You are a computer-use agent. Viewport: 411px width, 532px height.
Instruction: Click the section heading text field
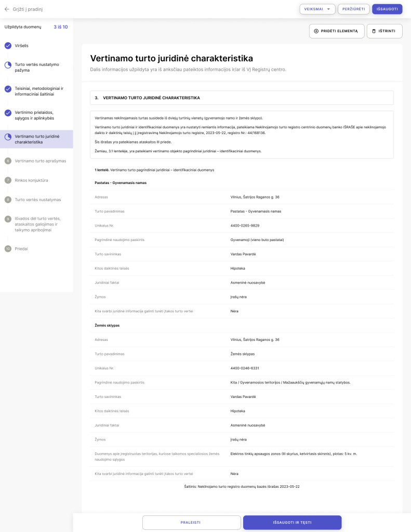tap(242, 98)
